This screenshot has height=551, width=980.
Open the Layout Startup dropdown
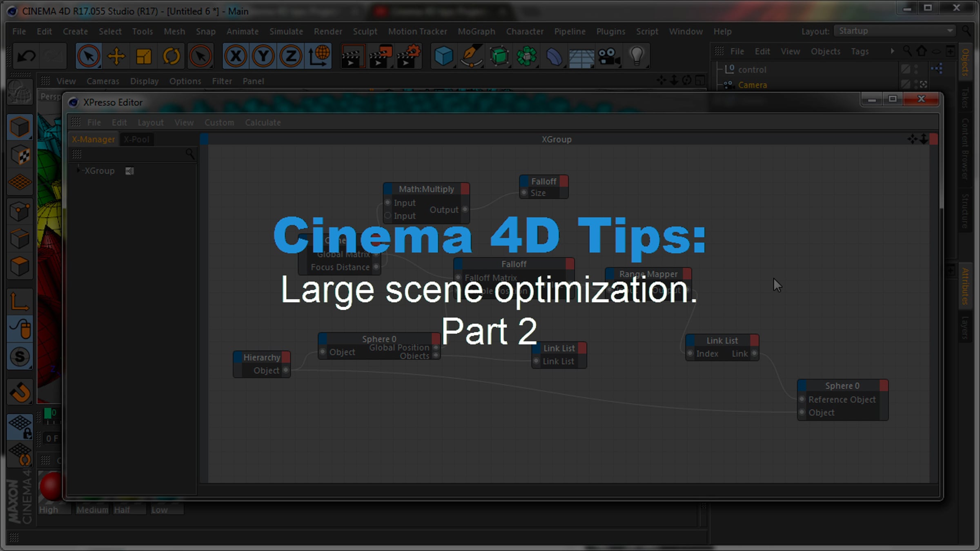893,31
